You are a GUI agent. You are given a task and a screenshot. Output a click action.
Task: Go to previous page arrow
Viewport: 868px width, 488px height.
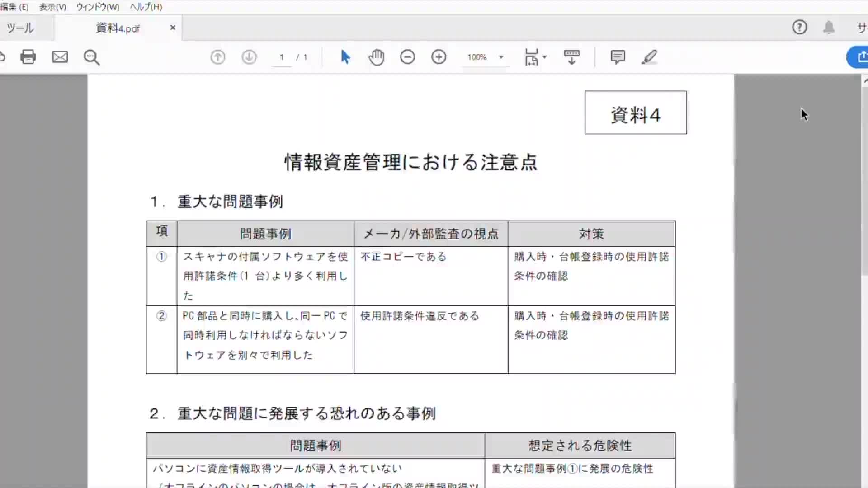coord(218,57)
